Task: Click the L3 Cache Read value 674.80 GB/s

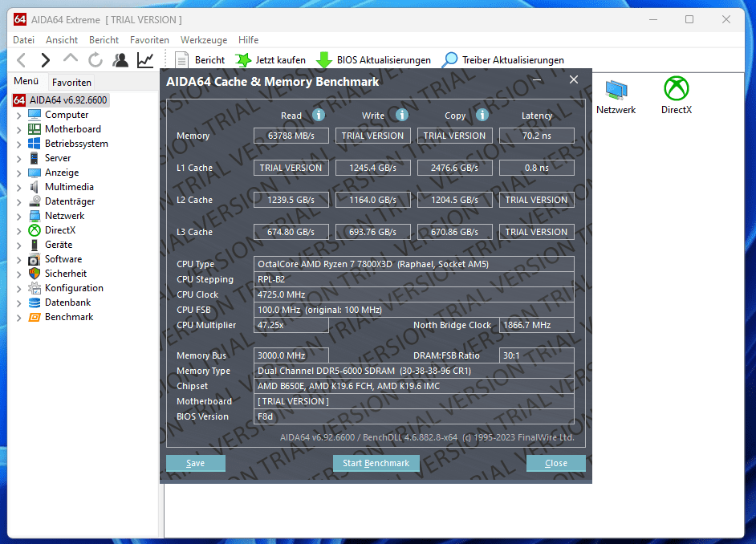Action: (291, 232)
